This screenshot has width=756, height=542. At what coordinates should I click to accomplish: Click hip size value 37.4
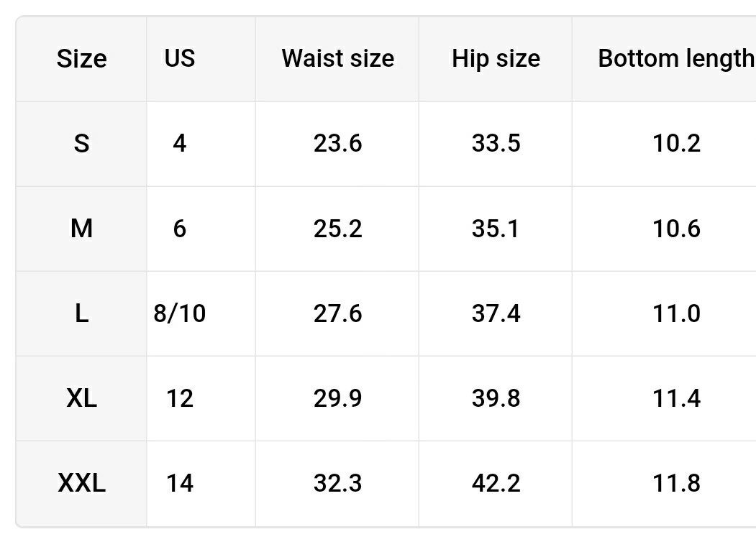(x=496, y=313)
